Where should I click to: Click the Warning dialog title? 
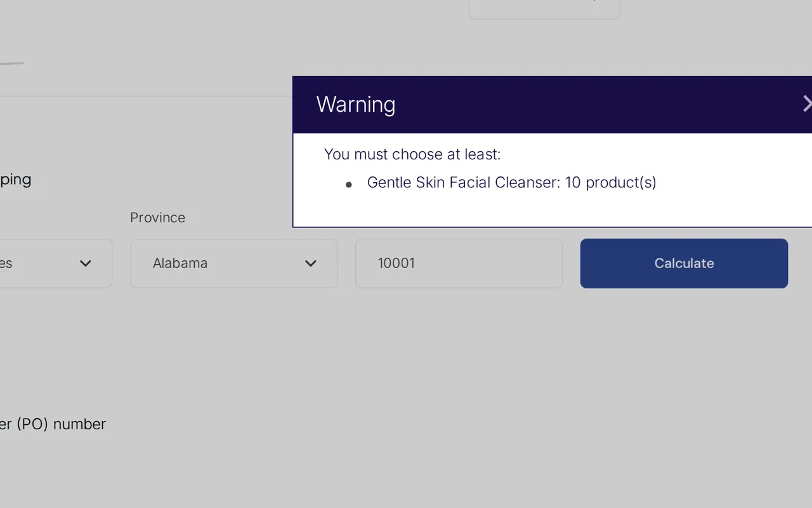click(356, 104)
